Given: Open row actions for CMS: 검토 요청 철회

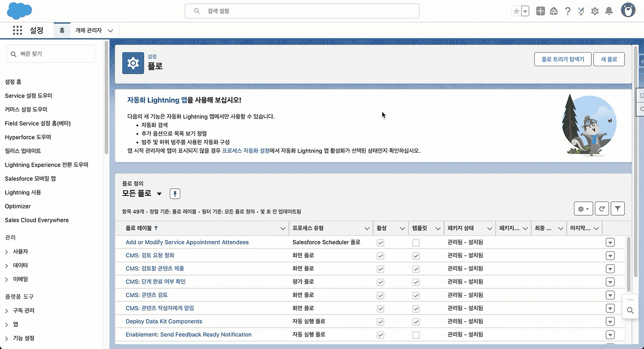Looking at the screenshot, I should pyautogui.click(x=610, y=256).
